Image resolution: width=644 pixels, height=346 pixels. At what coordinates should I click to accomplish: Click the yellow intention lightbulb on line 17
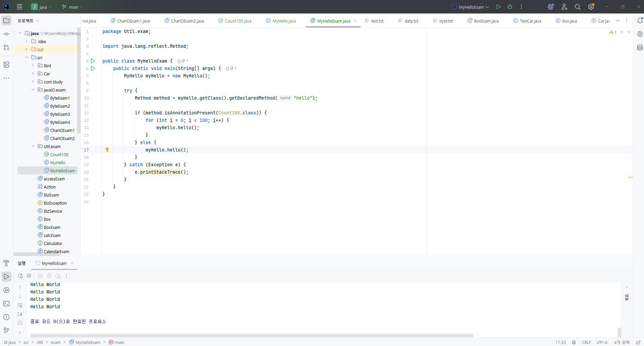click(107, 150)
